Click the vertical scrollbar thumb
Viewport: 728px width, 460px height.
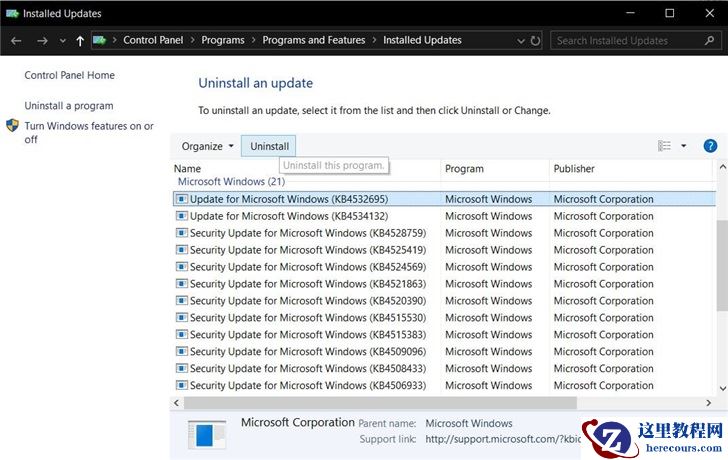(722, 266)
